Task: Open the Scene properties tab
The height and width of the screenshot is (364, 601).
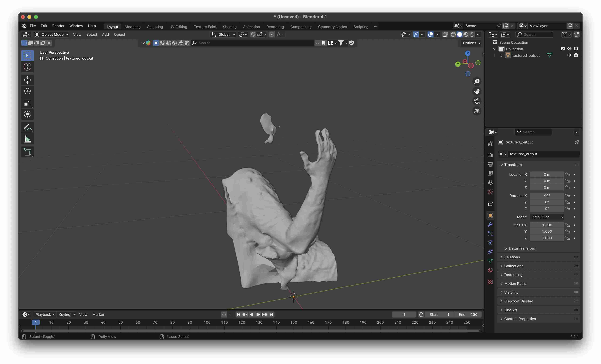Action: click(x=490, y=183)
